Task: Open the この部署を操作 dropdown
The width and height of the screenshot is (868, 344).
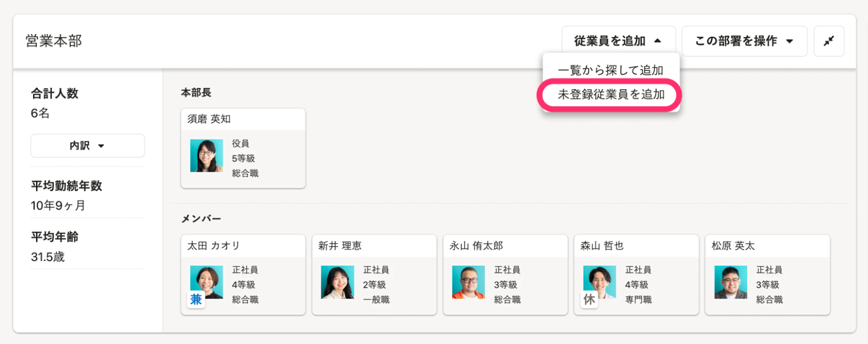Action: [x=744, y=41]
